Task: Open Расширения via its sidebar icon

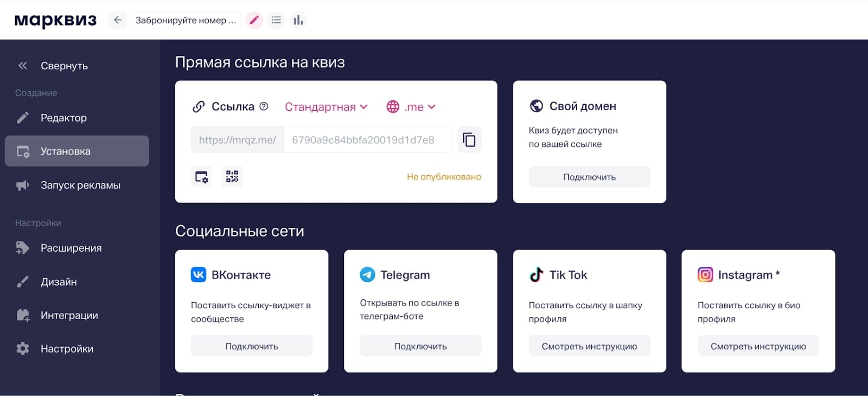Action: pos(22,248)
